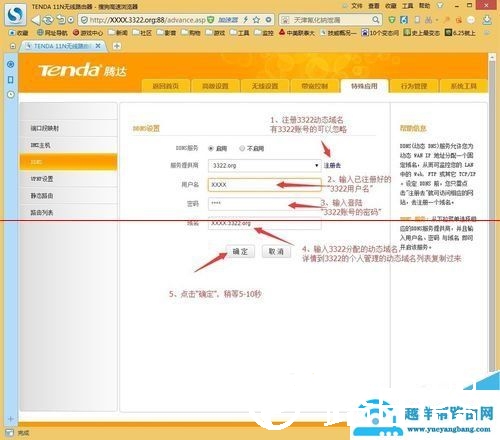
Task: Click the 密码 password field
Action: (x=265, y=204)
